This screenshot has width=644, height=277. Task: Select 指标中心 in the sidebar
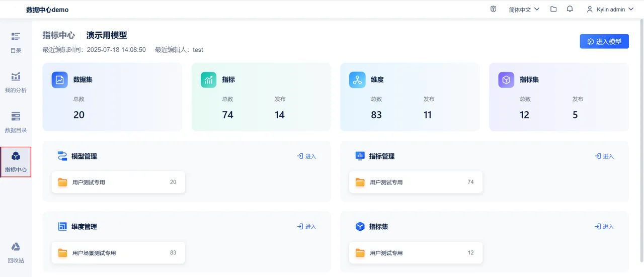[16, 162]
